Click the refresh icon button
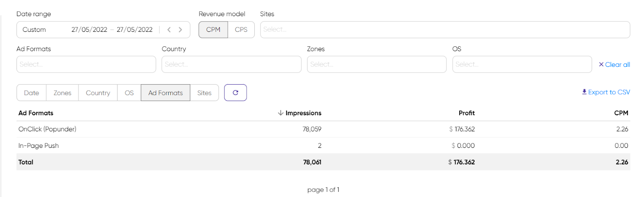This screenshot has width=644, height=197. [235, 93]
